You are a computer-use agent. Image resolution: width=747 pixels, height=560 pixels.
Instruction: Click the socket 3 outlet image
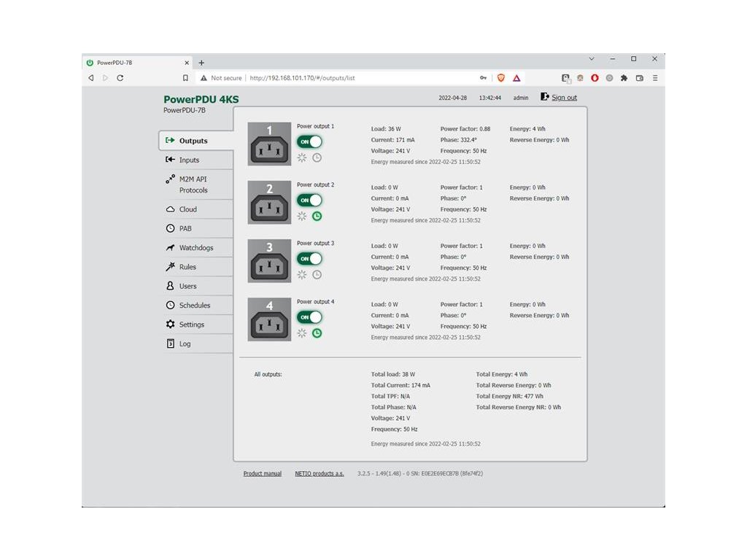269,261
